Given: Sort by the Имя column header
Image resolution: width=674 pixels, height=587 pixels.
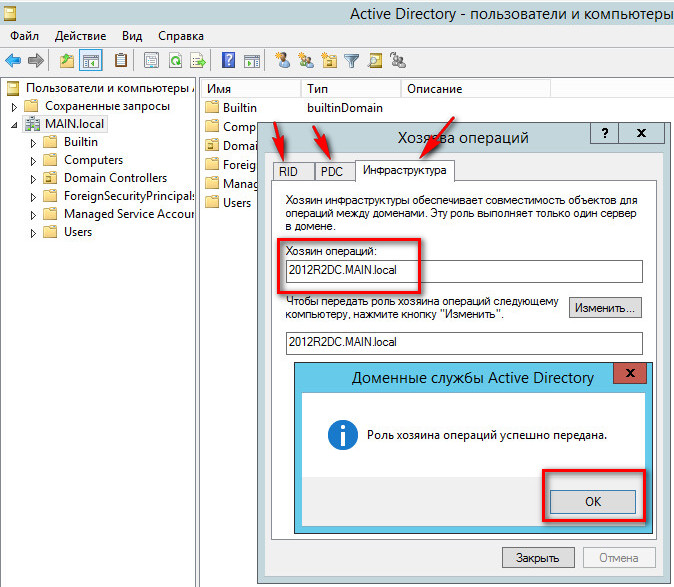Looking at the screenshot, I should click(251, 89).
